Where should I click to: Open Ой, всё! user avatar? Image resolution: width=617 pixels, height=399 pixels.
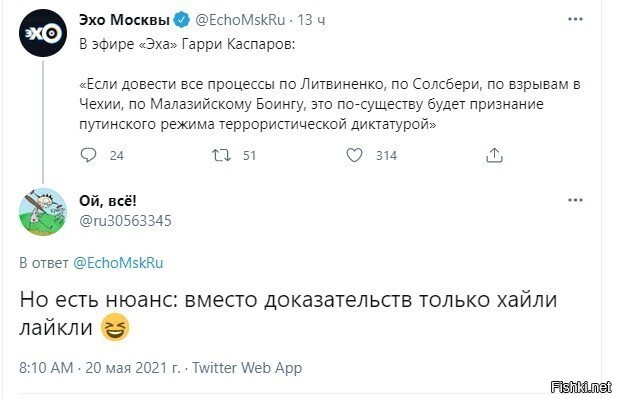coord(43,212)
